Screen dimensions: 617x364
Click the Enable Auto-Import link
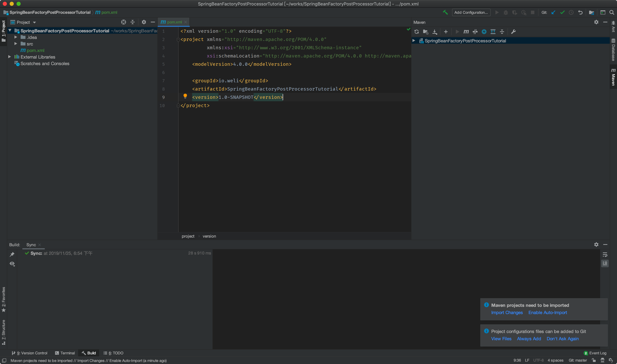547,312
